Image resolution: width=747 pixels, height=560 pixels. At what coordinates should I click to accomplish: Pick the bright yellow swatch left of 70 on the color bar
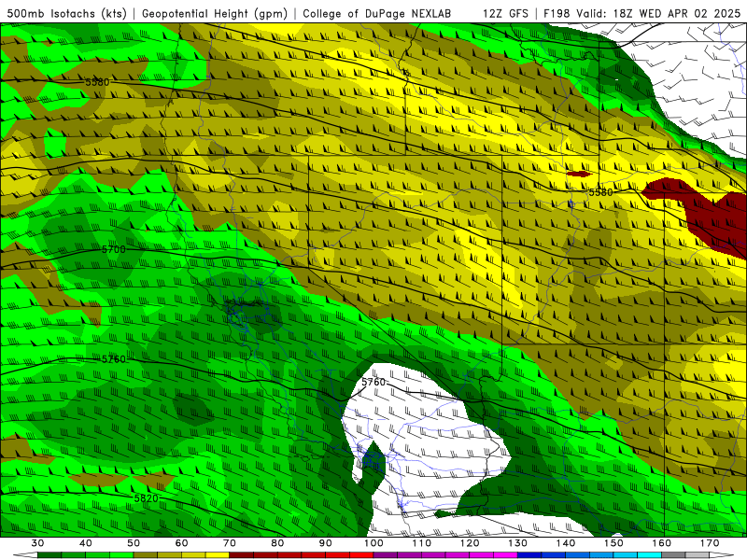click(x=218, y=555)
